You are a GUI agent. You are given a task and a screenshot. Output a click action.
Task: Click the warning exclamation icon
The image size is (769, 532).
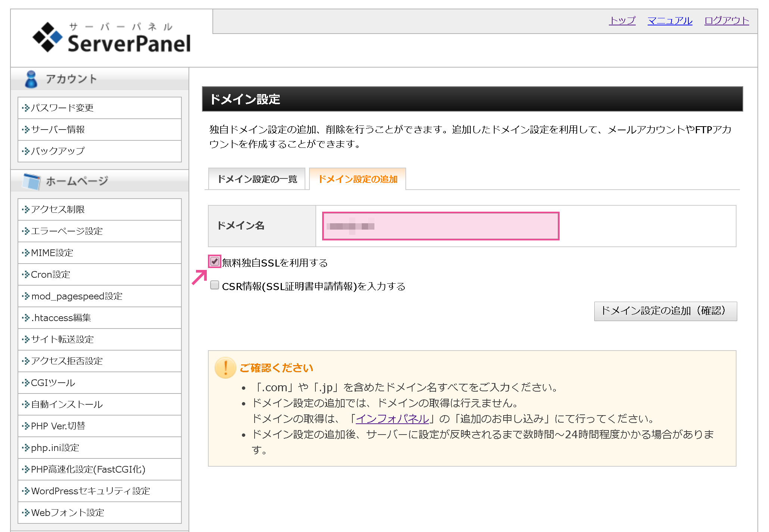(x=225, y=368)
